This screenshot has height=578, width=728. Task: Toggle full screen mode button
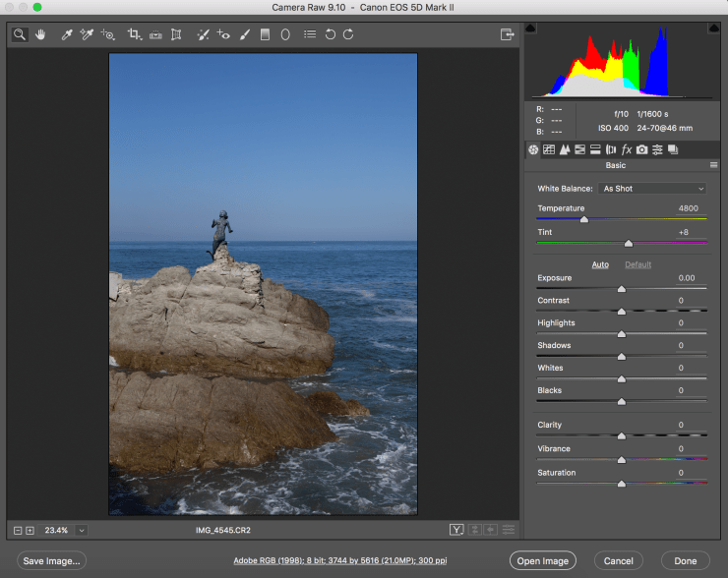tap(507, 34)
